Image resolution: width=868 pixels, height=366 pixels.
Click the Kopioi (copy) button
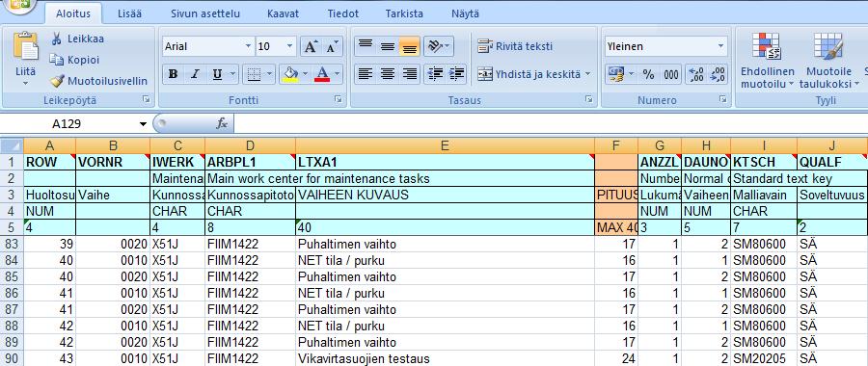(74, 60)
